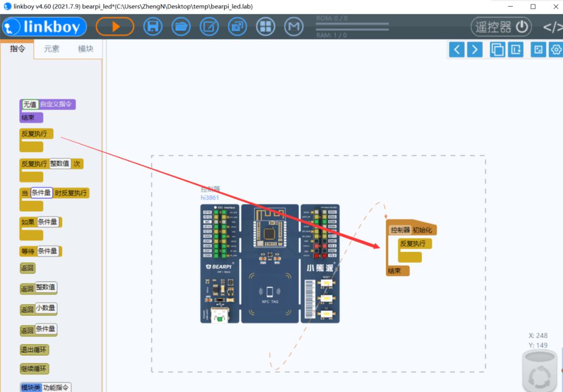Click the edit note pencil icon
This screenshot has width=563, height=392.
[x=210, y=27]
